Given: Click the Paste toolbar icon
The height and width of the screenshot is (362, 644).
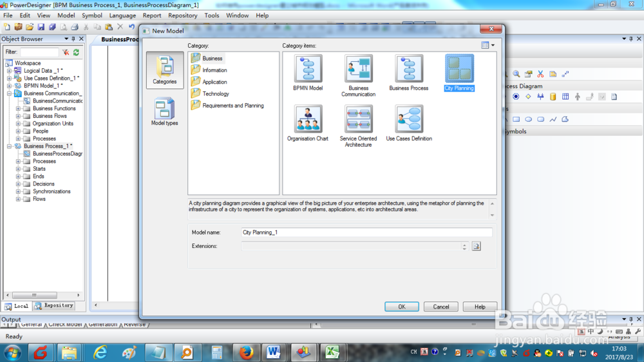Looking at the screenshot, I should [x=109, y=27].
